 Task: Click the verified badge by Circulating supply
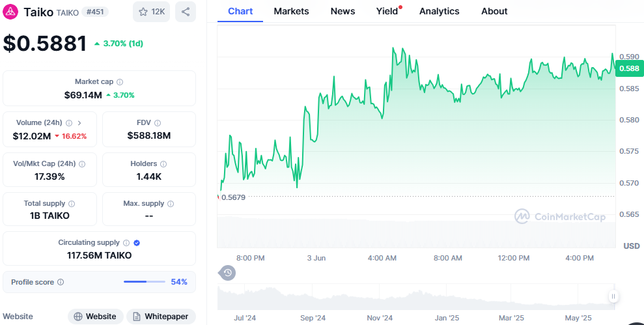(x=137, y=243)
